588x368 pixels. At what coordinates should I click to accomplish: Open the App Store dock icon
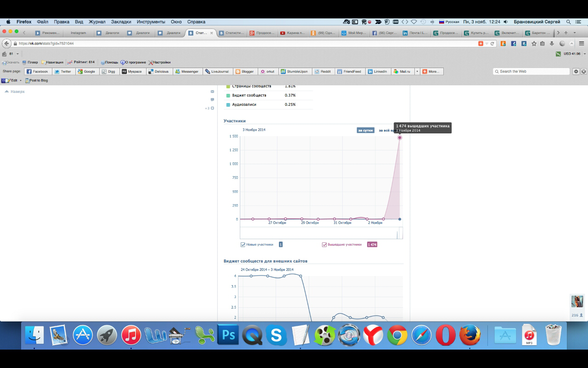point(83,335)
